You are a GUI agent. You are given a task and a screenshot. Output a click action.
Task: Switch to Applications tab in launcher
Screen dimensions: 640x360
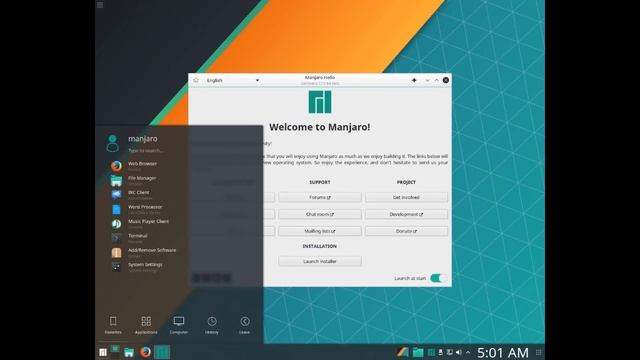(146, 325)
